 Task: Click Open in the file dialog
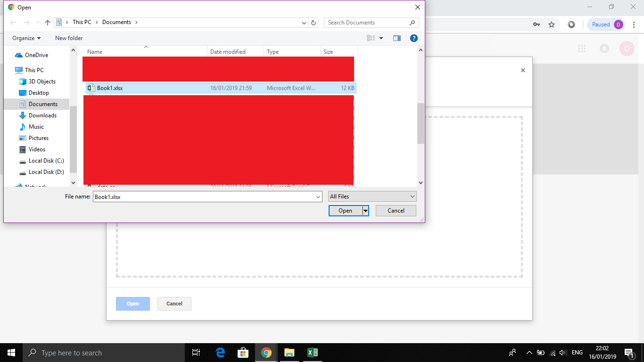coord(346,211)
